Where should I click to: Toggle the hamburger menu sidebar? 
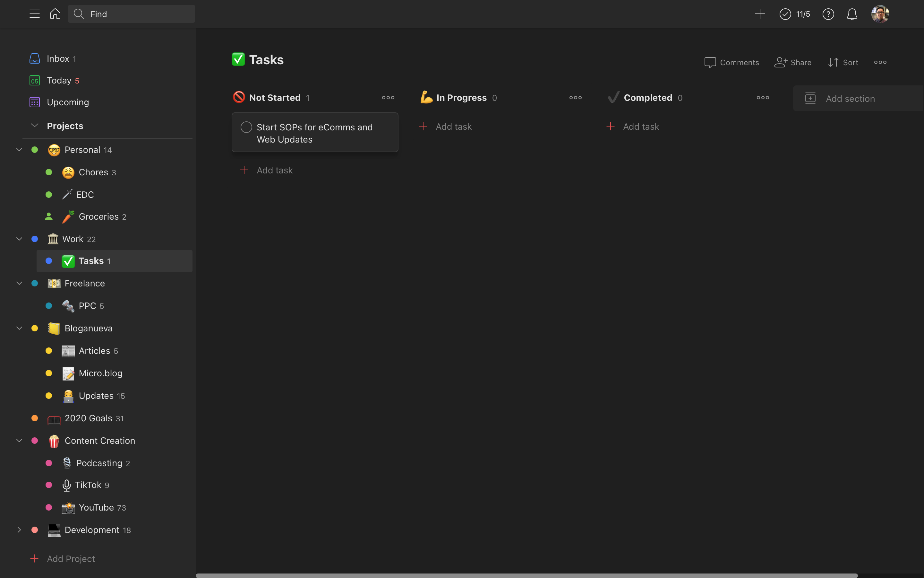34,14
